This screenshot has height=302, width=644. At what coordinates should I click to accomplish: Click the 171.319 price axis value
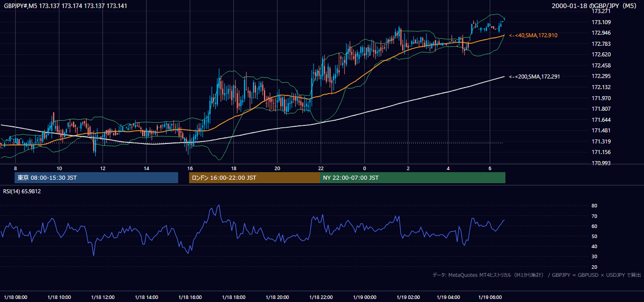coord(601,141)
